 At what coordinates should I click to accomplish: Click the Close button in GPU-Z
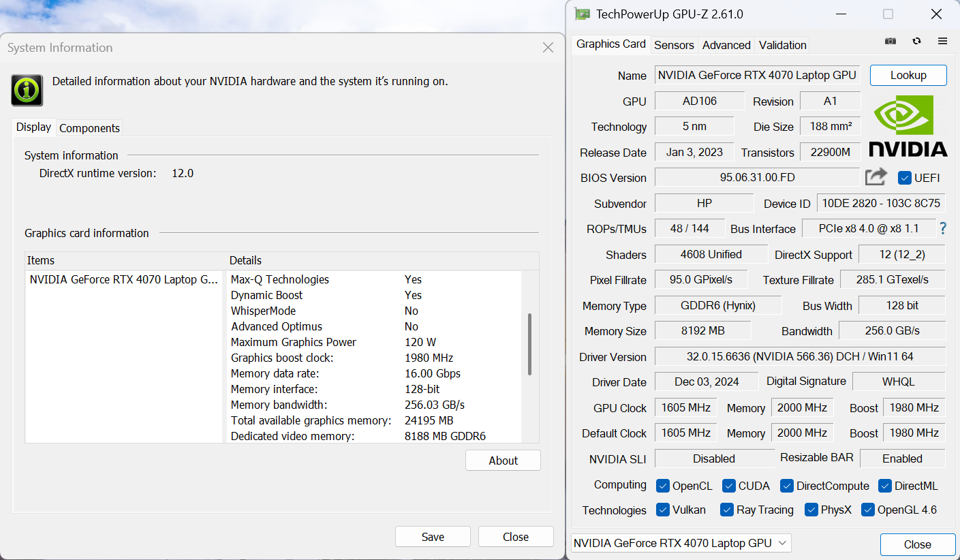918,544
